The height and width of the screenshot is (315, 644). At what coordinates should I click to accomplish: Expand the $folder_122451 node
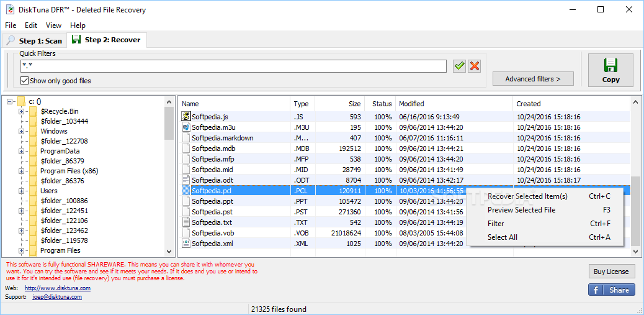coord(21,211)
